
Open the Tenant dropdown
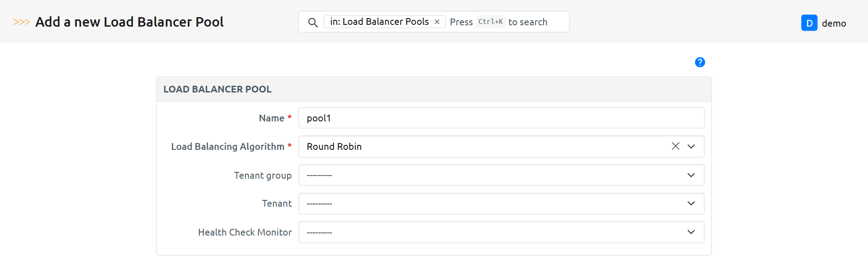(x=501, y=204)
